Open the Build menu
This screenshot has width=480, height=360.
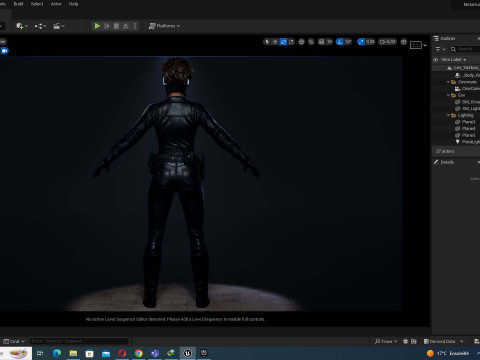coord(18,4)
